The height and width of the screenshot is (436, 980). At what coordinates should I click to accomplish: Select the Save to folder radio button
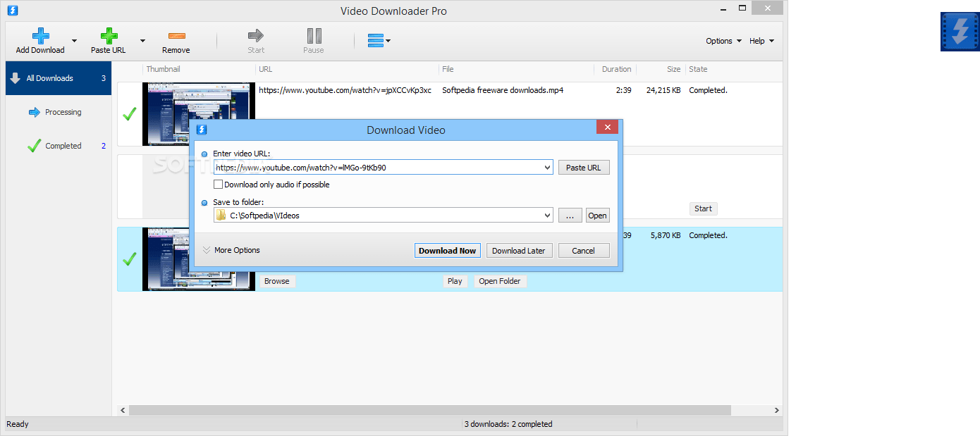204,202
